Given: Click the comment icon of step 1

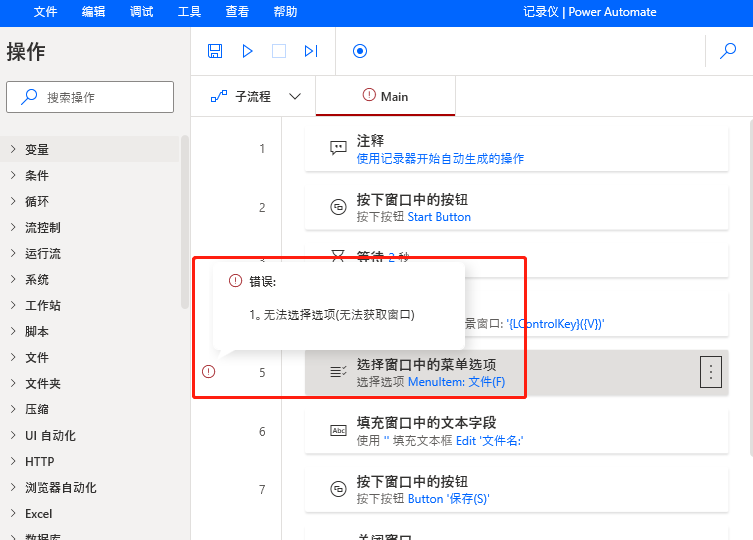Looking at the screenshot, I should click(x=338, y=148).
